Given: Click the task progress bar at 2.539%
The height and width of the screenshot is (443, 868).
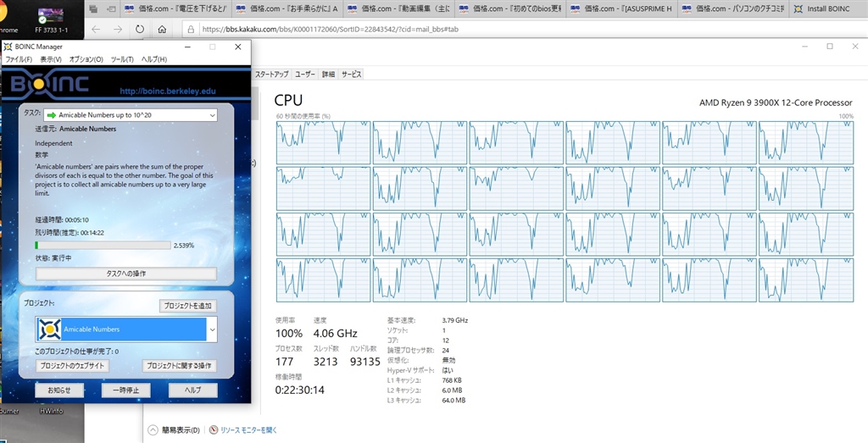Looking at the screenshot, I should coord(103,245).
